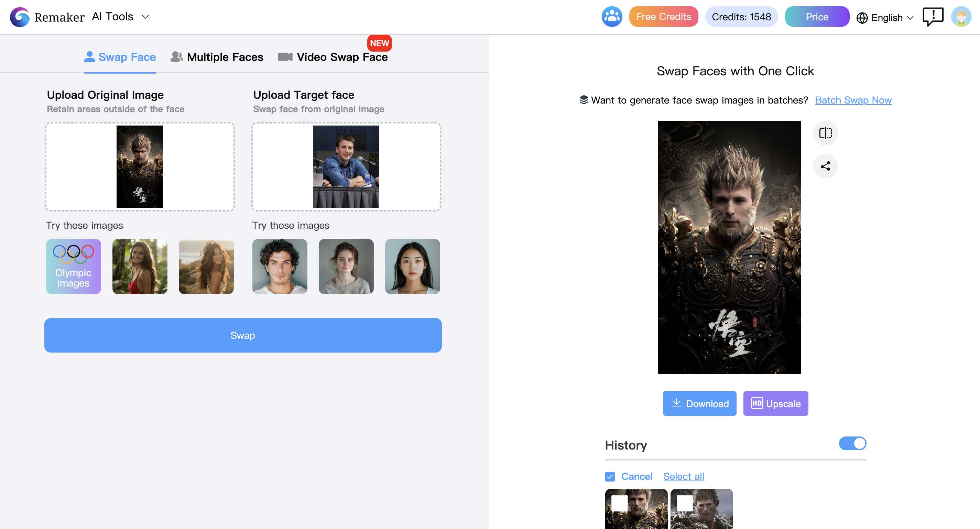Screen dimensions: 980x529
Task: Open the feedback speech-bubble icon
Action: coord(933,17)
